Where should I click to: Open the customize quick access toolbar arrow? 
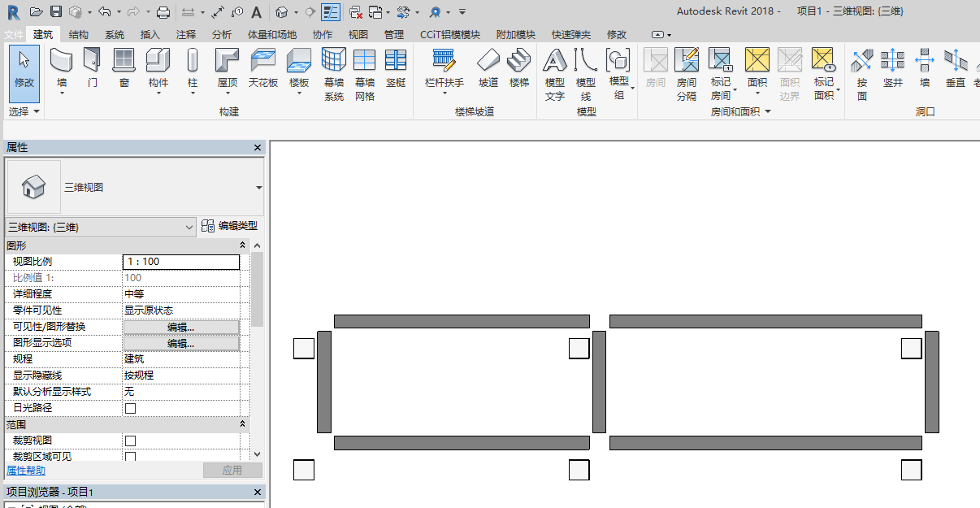[x=462, y=12]
